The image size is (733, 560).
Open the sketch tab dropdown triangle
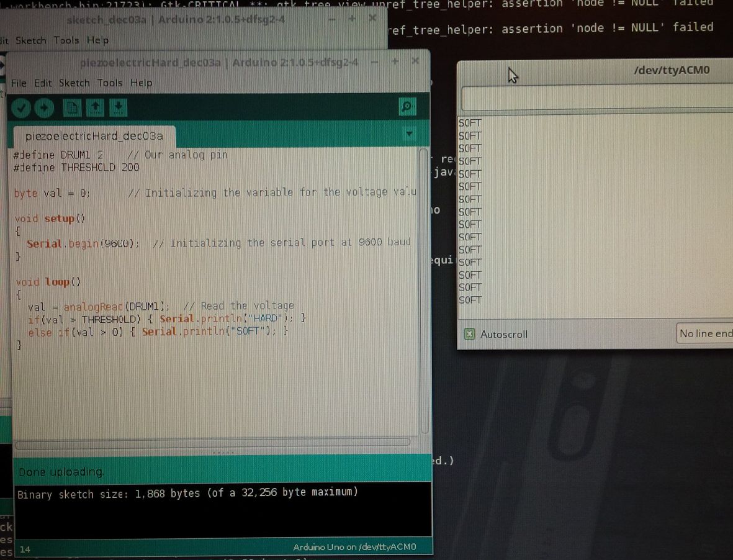pos(408,133)
